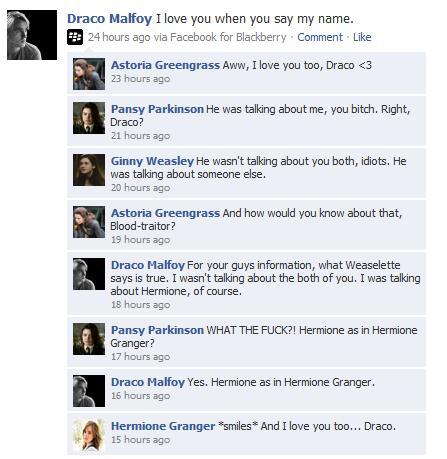The width and height of the screenshot is (447, 459).
Task: Click the 24 hours ago post timestamp
Action: [119, 37]
